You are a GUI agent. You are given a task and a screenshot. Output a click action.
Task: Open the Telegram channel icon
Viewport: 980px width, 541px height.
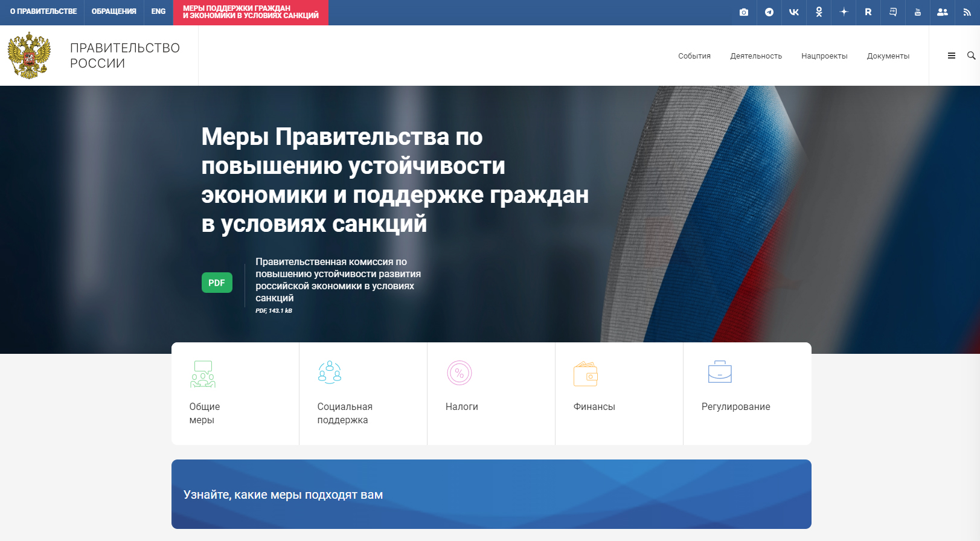pyautogui.click(x=769, y=12)
